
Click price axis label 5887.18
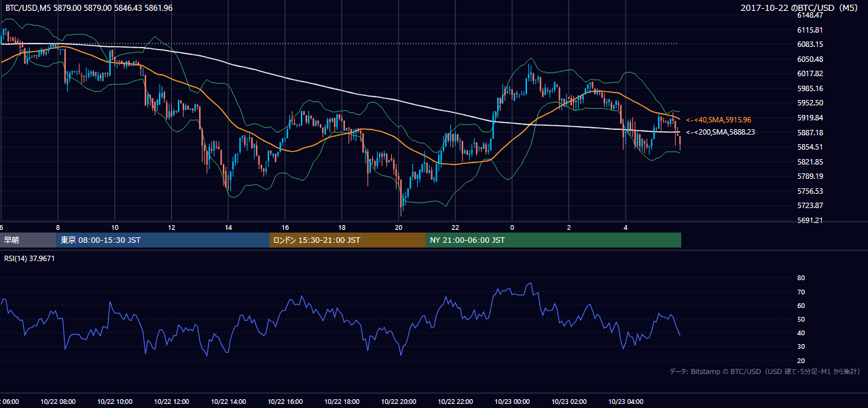(x=810, y=133)
